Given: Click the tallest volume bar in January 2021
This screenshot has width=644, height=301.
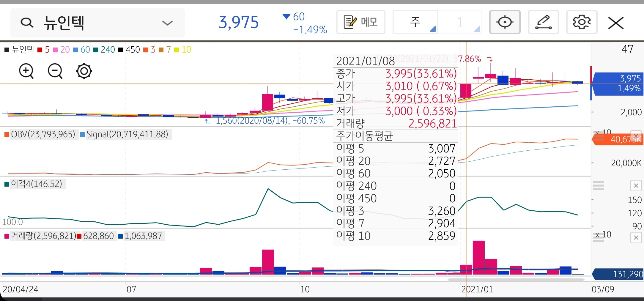Looking at the screenshot, I should point(478,257).
